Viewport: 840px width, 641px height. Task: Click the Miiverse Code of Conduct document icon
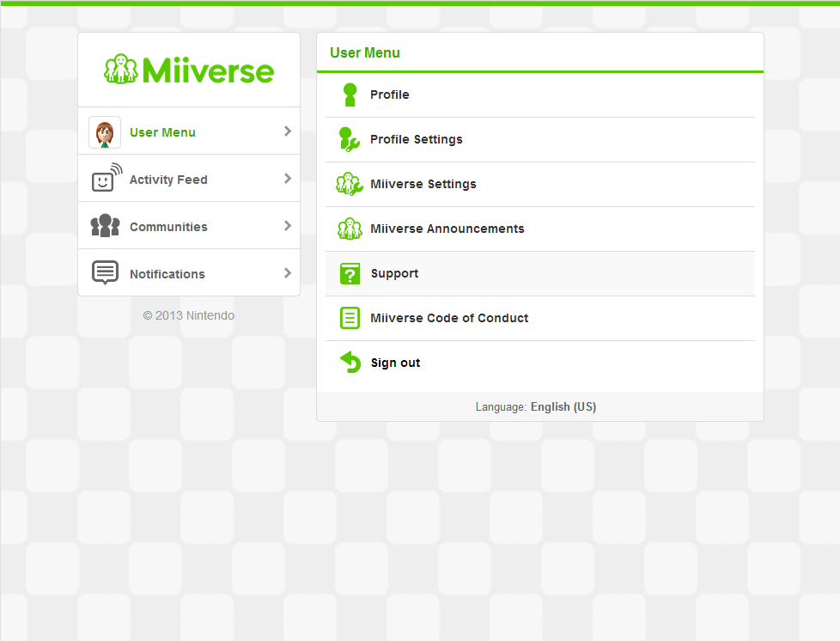[x=350, y=318]
